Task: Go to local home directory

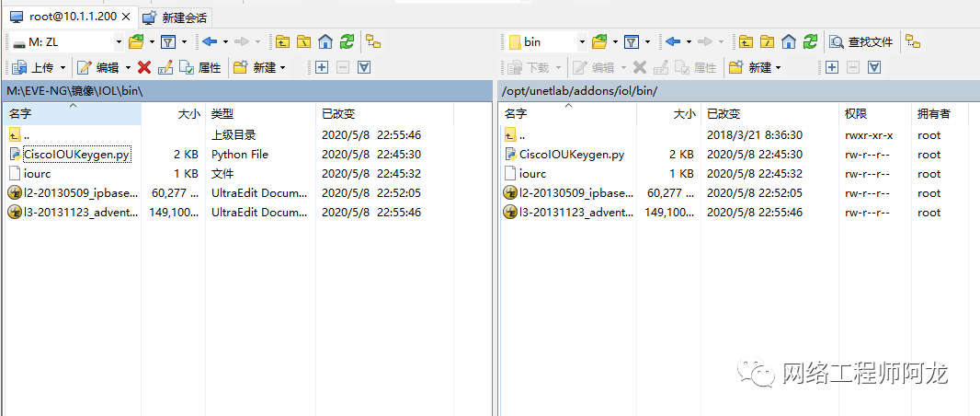Action: (325, 42)
